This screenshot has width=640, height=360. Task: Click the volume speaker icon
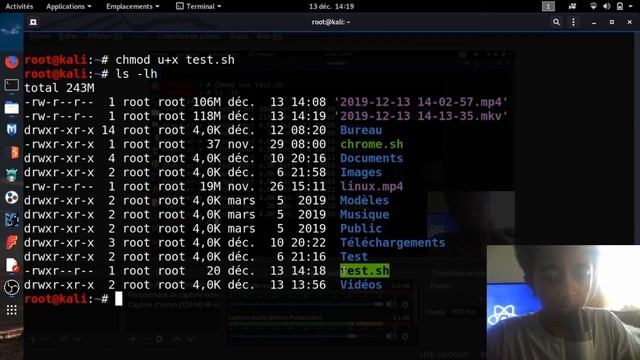point(607,6)
